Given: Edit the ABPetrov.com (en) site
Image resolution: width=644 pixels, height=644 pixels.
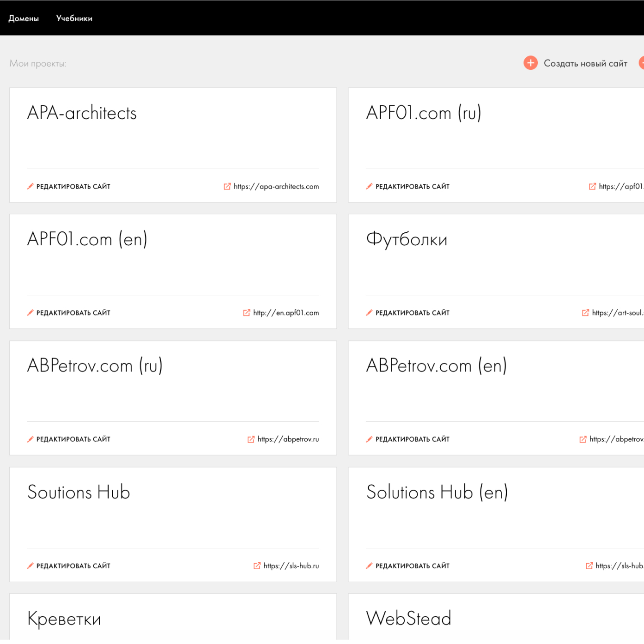Looking at the screenshot, I should point(413,439).
